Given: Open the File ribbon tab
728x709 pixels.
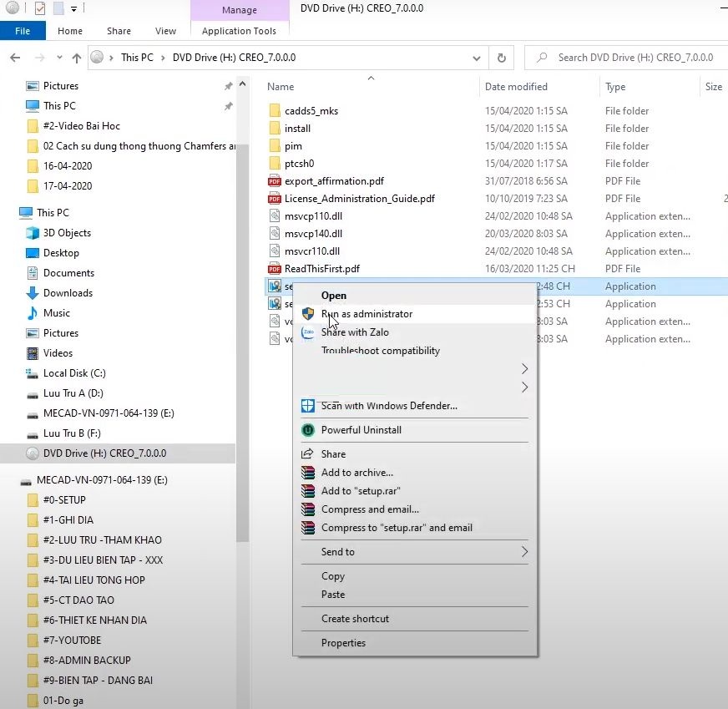Looking at the screenshot, I should [x=23, y=31].
